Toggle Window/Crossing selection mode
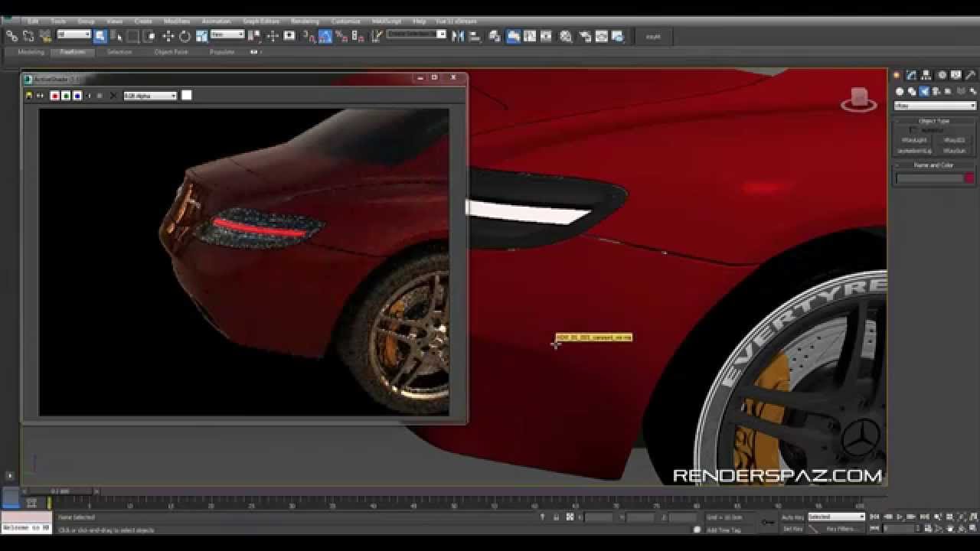This screenshot has height=551, width=980. point(150,35)
